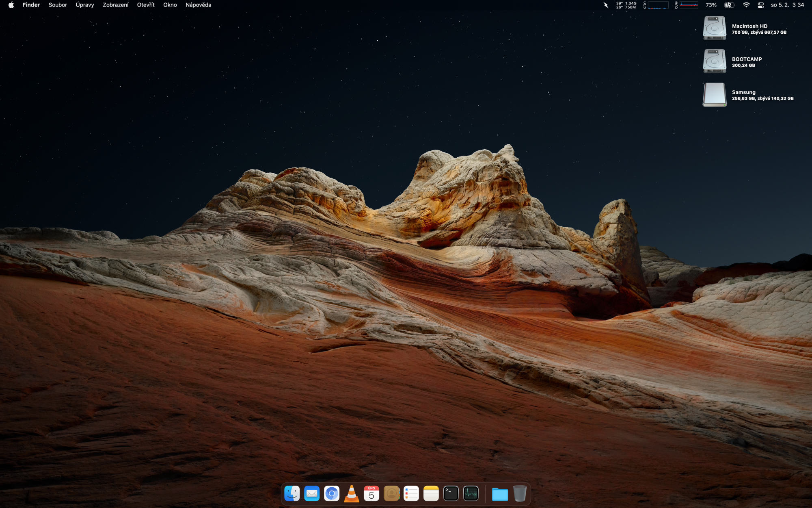The width and height of the screenshot is (812, 508).
Task: Open the Trash in the dock
Action: (x=520, y=493)
